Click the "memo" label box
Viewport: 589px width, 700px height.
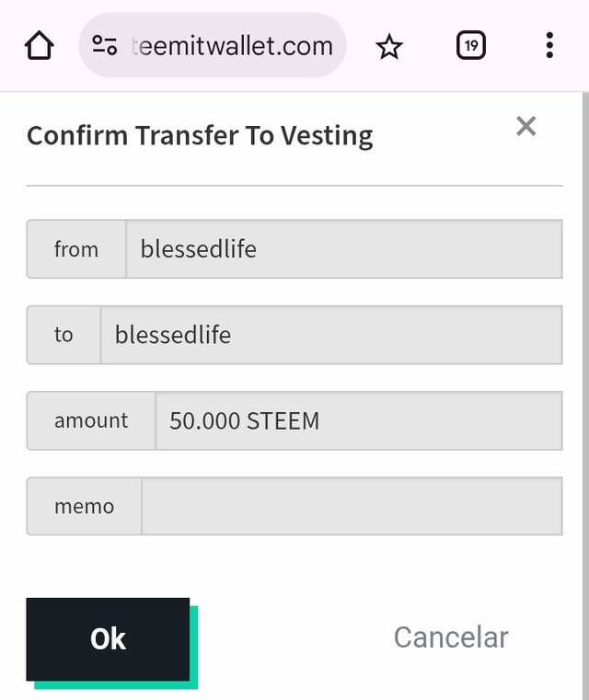[84, 506]
